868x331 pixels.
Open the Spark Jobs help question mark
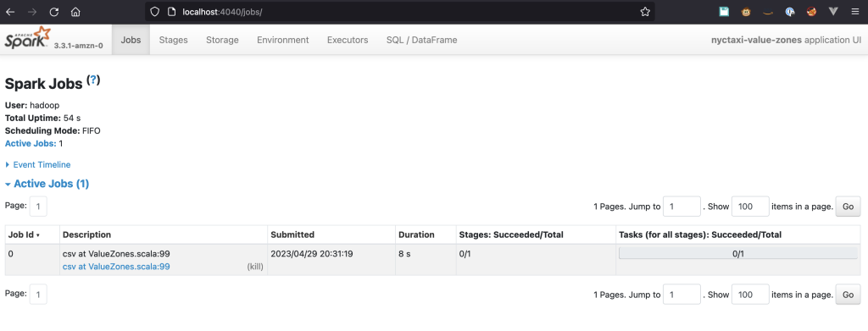[x=93, y=80]
